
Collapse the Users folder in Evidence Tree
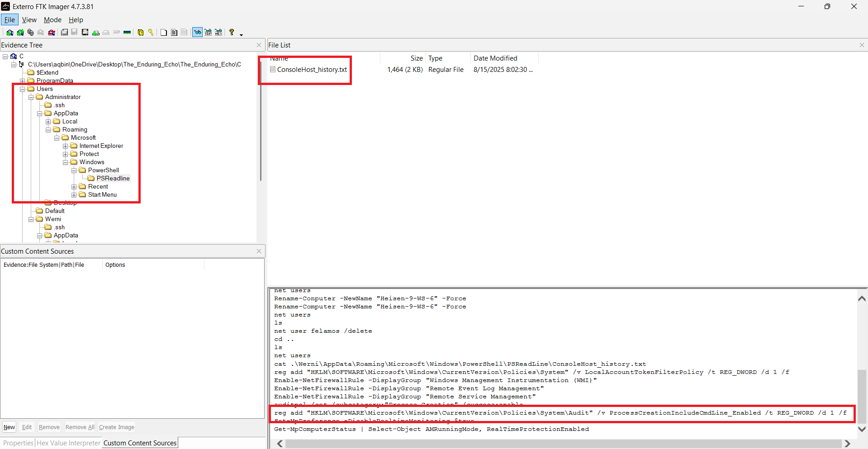(23, 89)
